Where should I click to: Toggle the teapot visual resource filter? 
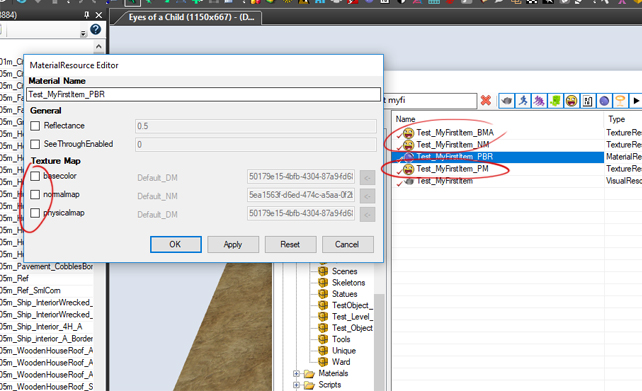point(506,100)
